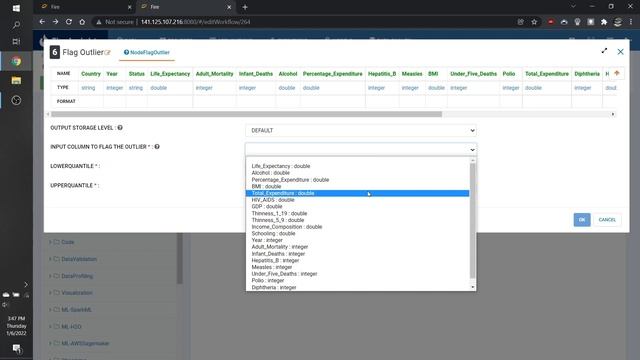Open File Explorer from the taskbar

tap(16, 80)
